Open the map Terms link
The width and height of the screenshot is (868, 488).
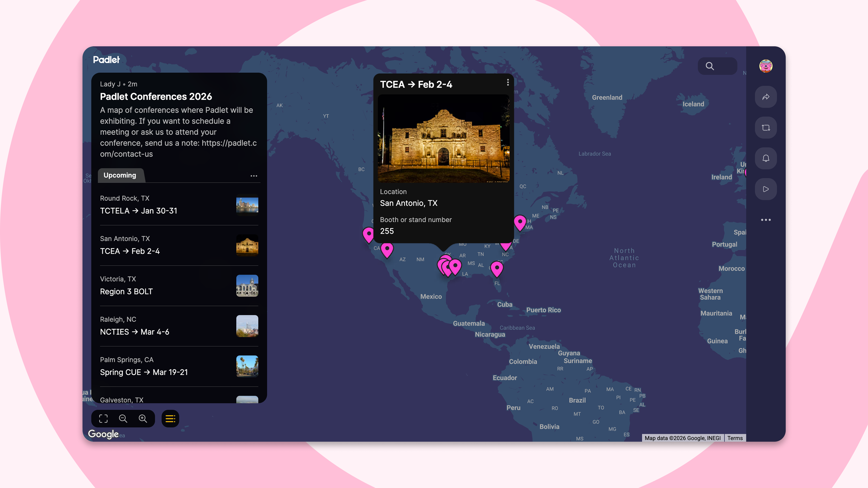click(735, 438)
